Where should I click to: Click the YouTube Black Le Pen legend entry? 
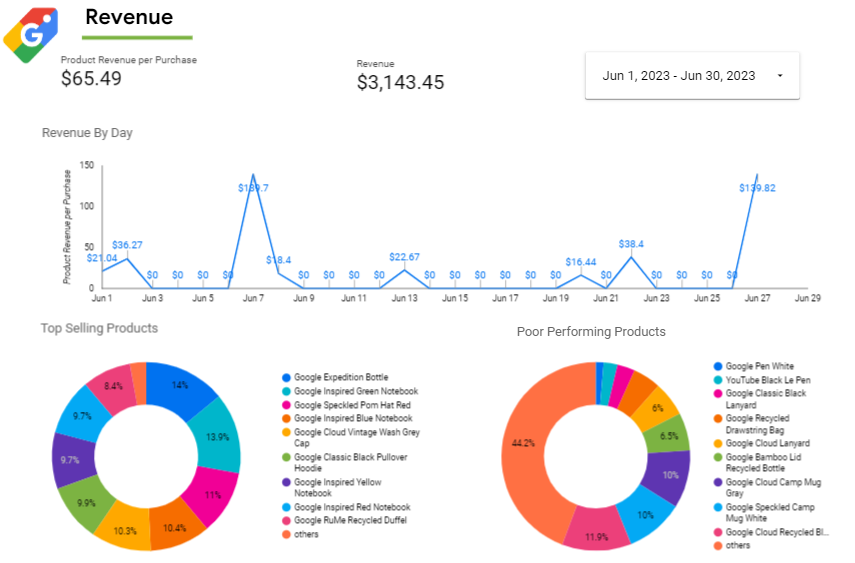pos(762,380)
